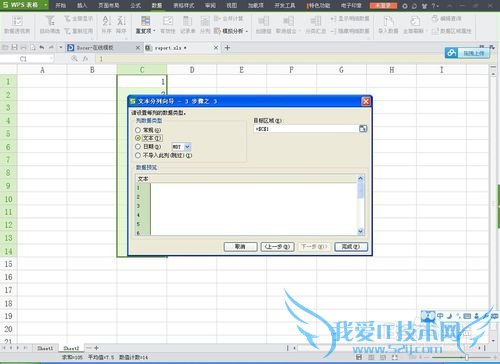500x364 pixels.
Task: Select the 文本 radio button in the dialog
Action: click(x=138, y=138)
